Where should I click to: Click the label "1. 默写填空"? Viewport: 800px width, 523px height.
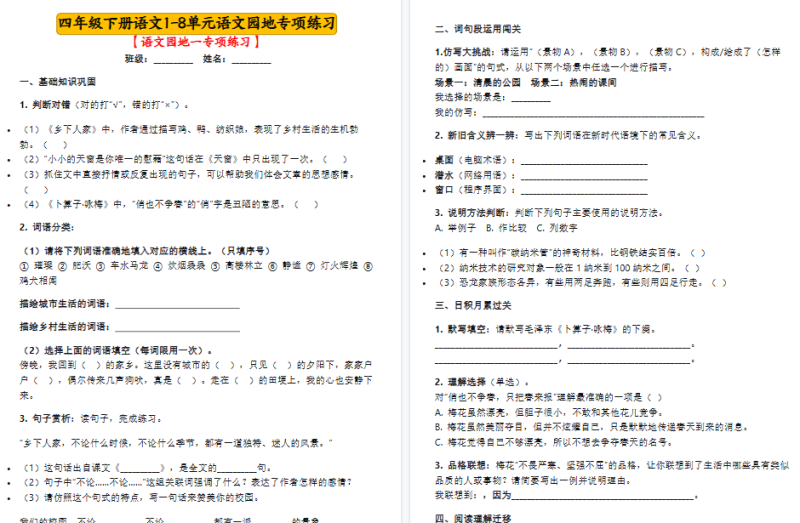tap(463, 329)
